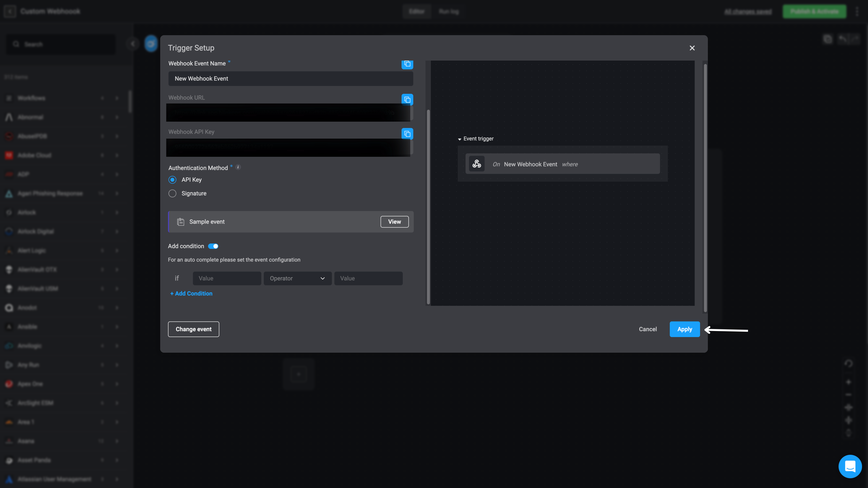868x488 pixels.
Task: Click the webhook icon in Event trigger
Action: (476, 164)
